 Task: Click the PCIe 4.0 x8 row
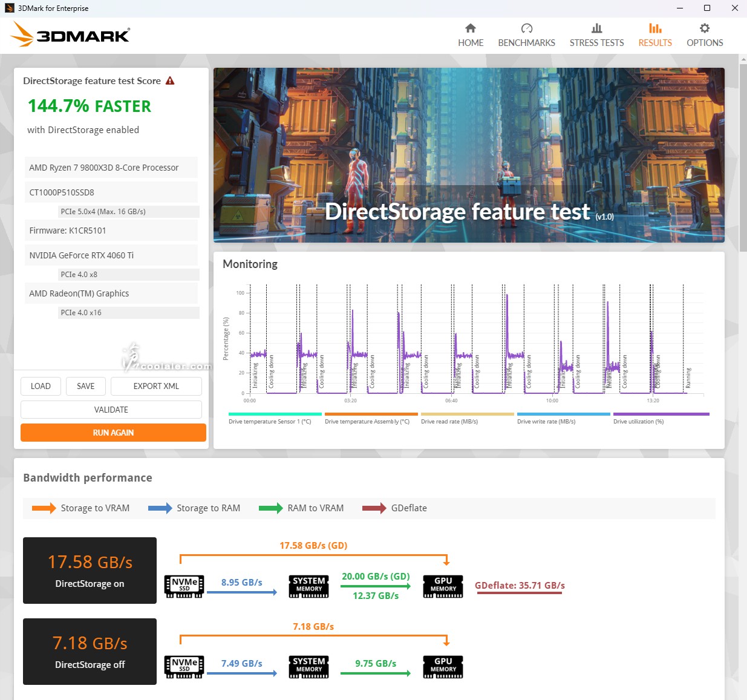click(128, 275)
